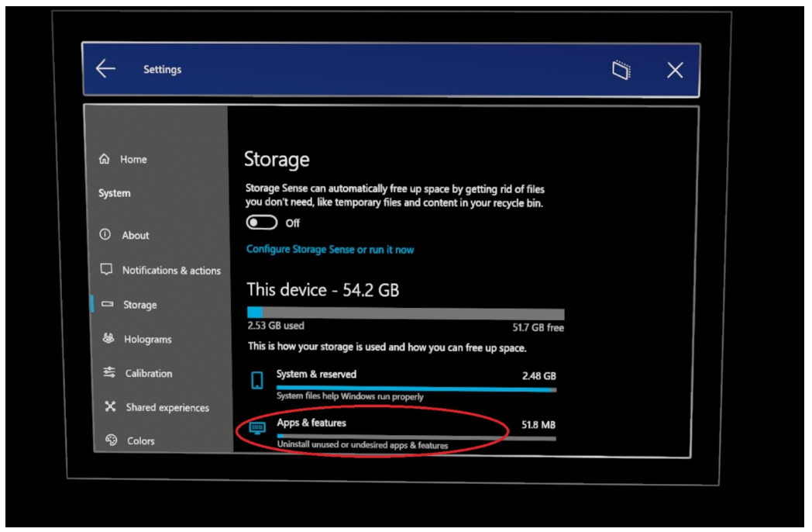812x532 pixels.
Task: Click the 'Off' label beside toggle
Action: (x=293, y=223)
